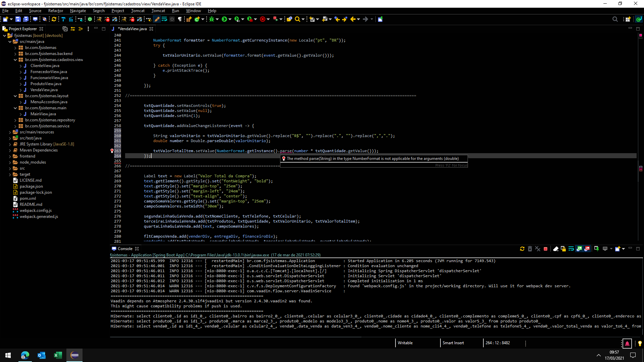Click the Collapse All icon in Project Explorer
Screen dimensions: 644x362
65,29
